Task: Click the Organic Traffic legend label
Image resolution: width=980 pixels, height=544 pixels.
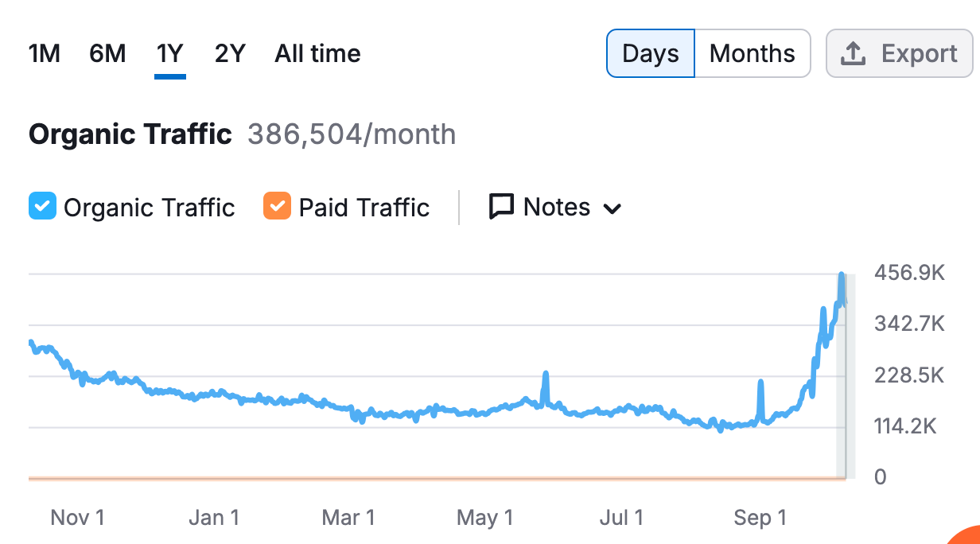Action: [149, 208]
